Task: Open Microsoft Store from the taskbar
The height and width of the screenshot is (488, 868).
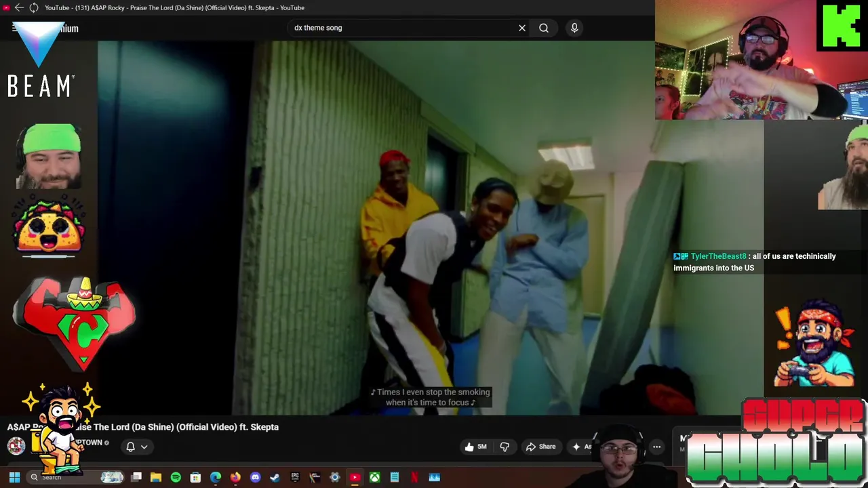Action: (195, 477)
